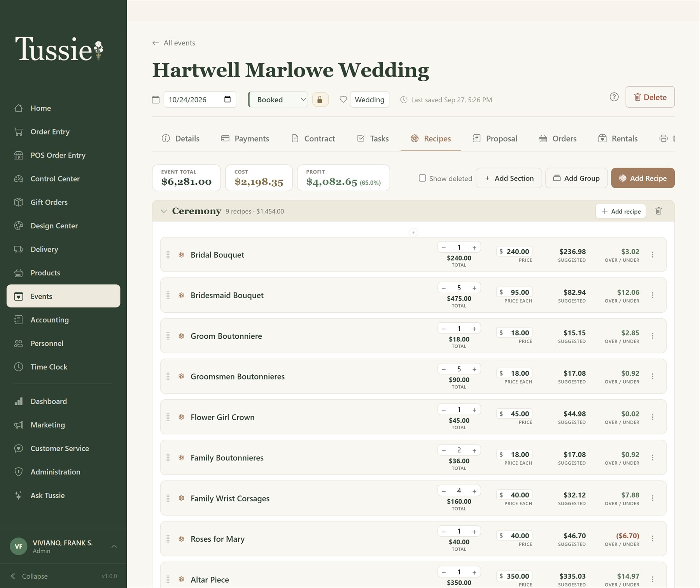Screen dimensions: 700x588
Task: Open the Wedding event type selector
Action: (x=369, y=100)
